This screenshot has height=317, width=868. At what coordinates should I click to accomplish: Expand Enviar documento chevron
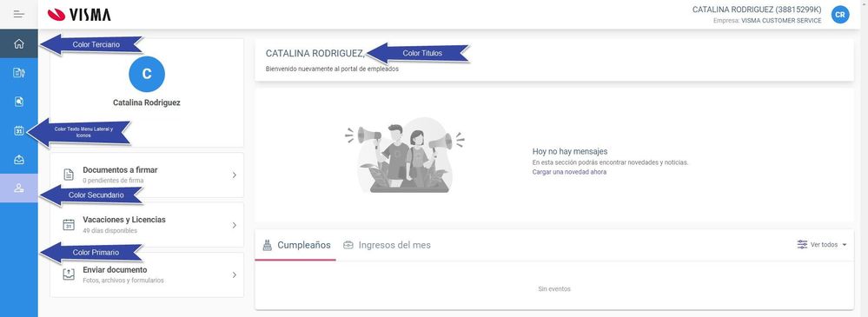pos(235,274)
